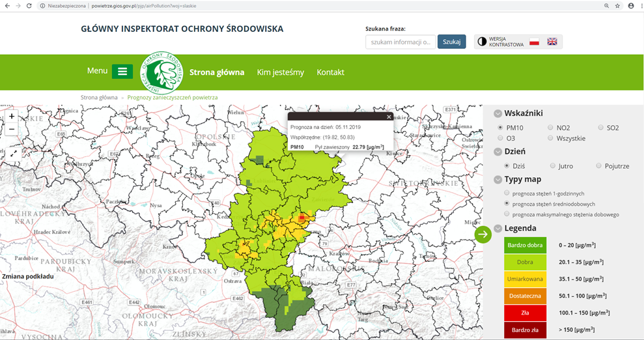Open Kontakt menu item
The image size is (644, 340).
(330, 72)
